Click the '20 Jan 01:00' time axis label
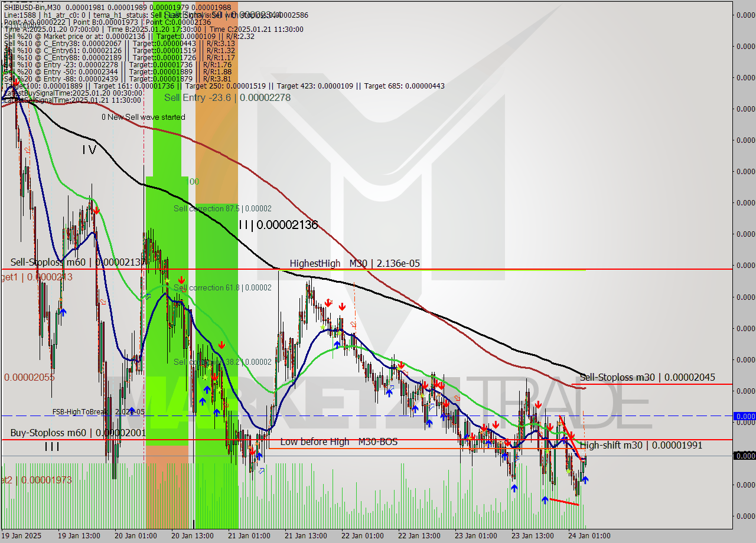Image resolution: width=756 pixels, height=543 pixels. click(x=135, y=535)
